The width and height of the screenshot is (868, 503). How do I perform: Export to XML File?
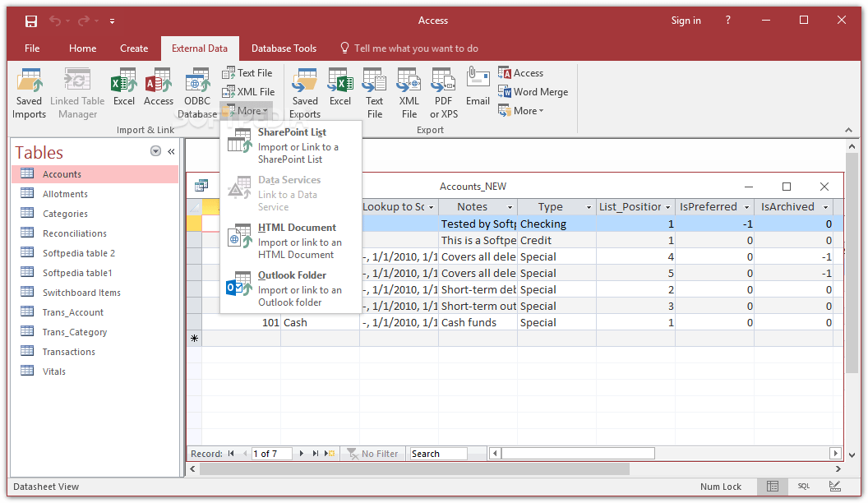(409, 93)
